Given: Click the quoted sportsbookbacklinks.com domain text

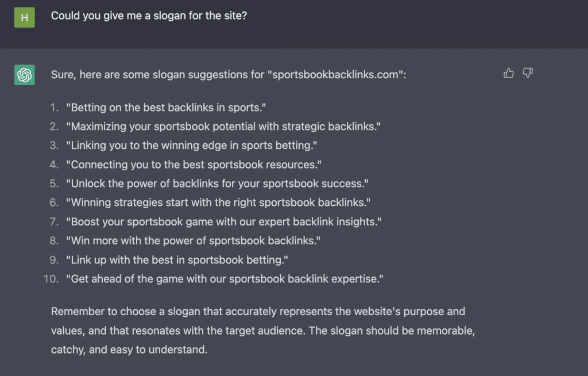Looking at the screenshot, I should tap(335, 75).
